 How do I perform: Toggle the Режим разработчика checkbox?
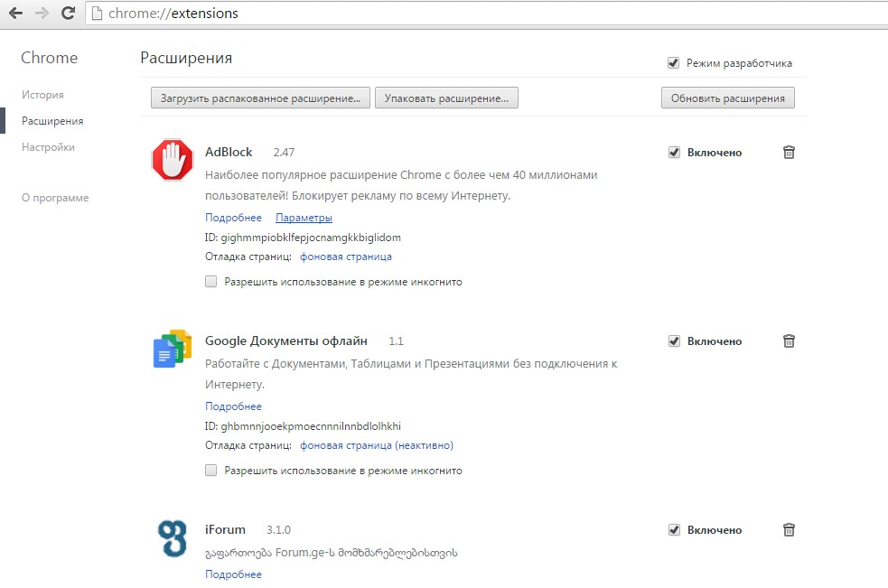point(673,63)
